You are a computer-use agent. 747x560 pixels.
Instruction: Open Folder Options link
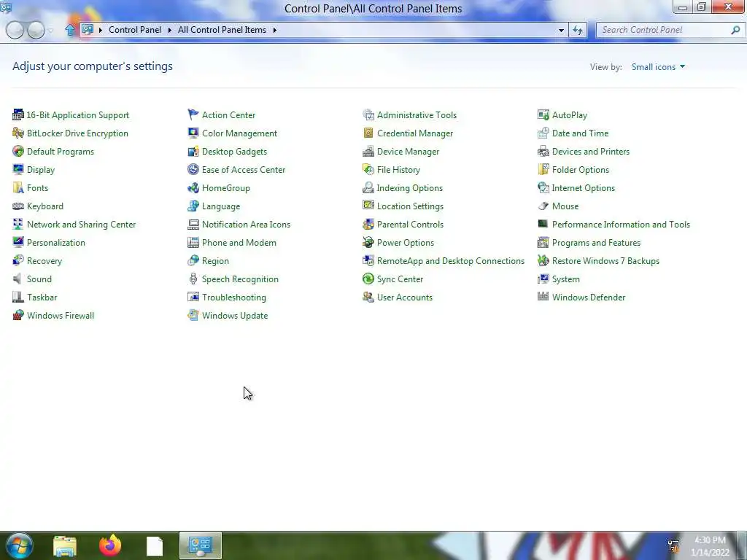pos(580,169)
